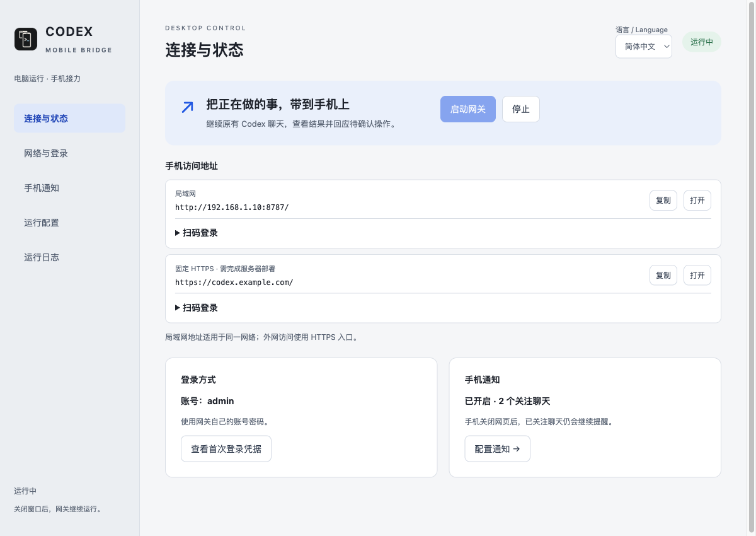The height and width of the screenshot is (536, 756).
Task: Click the 局域网地址适用于同一网络 hint text
Action: (x=261, y=337)
